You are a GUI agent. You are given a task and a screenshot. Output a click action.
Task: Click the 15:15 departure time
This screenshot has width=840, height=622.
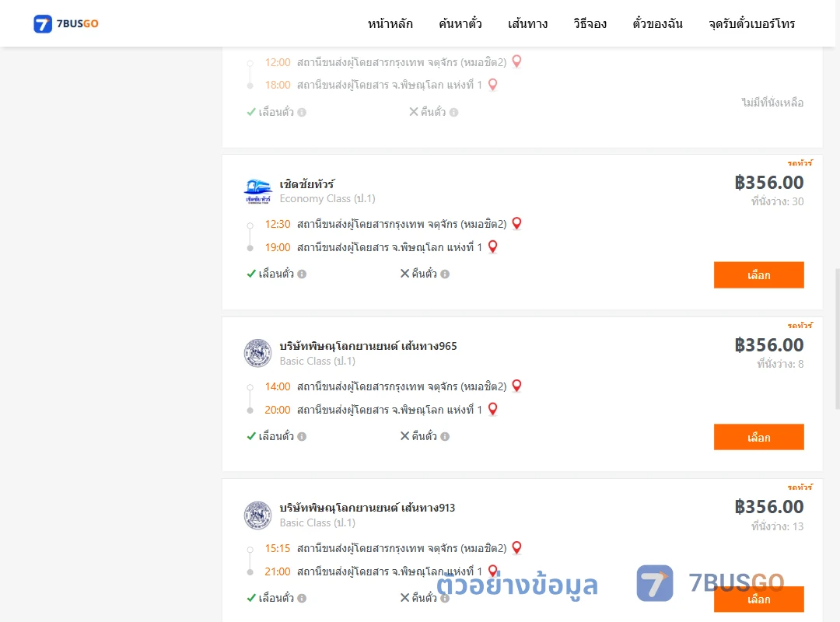pyautogui.click(x=278, y=548)
